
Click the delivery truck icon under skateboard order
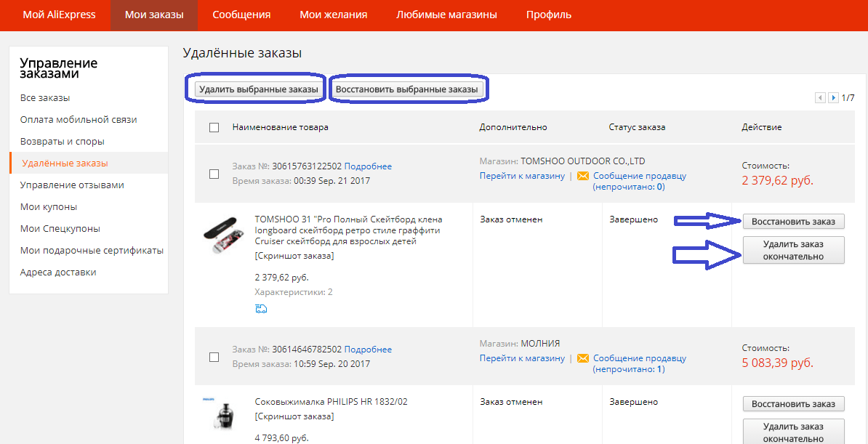click(261, 309)
